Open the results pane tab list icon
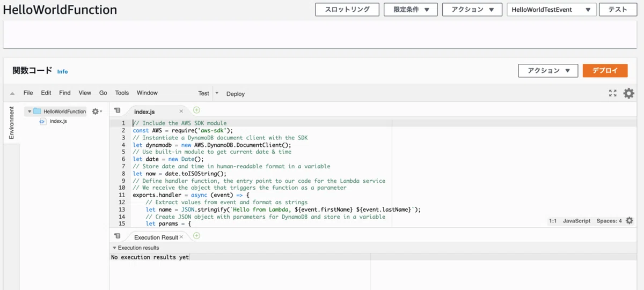Image resolution: width=644 pixels, height=290 pixels. [118, 236]
